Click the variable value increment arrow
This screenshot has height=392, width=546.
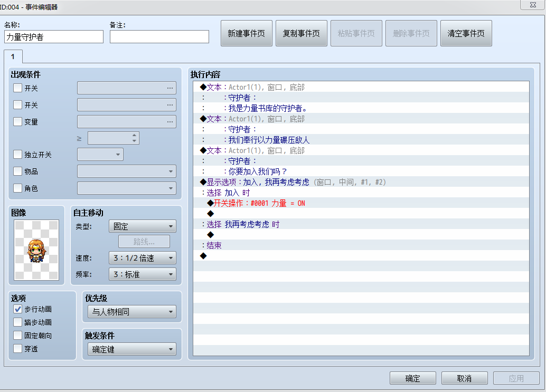tap(135, 135)
